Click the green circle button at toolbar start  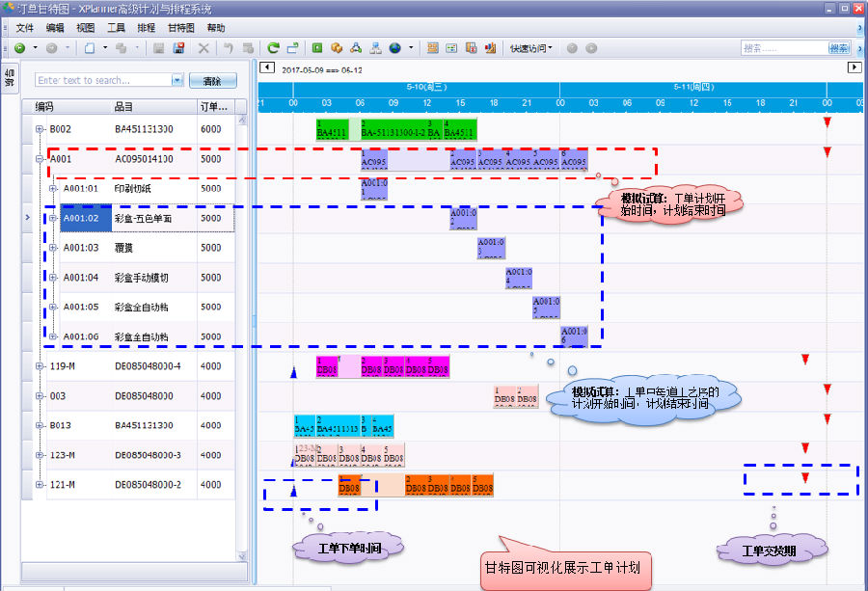[19, 47]
